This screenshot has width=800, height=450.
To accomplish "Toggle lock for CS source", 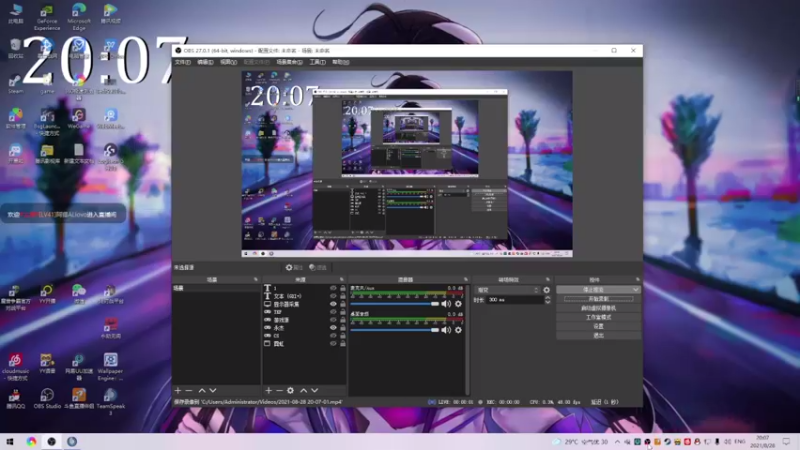I will 343,336.
